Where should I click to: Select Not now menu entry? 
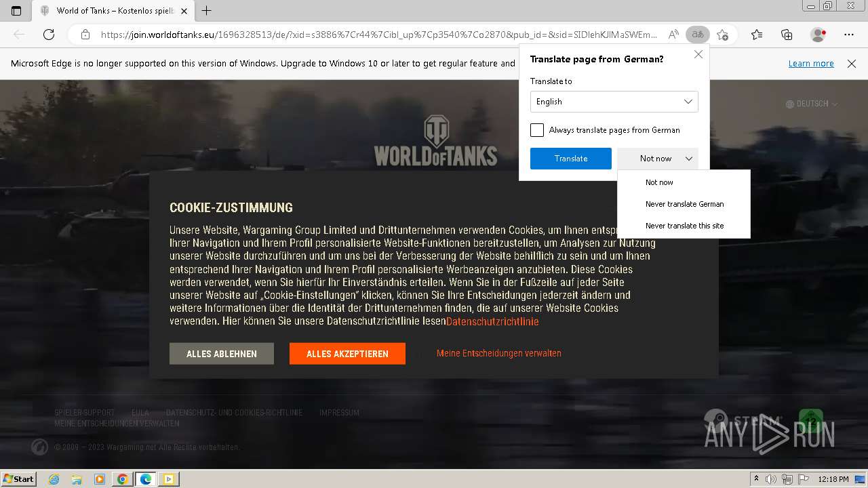tap(684, 182)
